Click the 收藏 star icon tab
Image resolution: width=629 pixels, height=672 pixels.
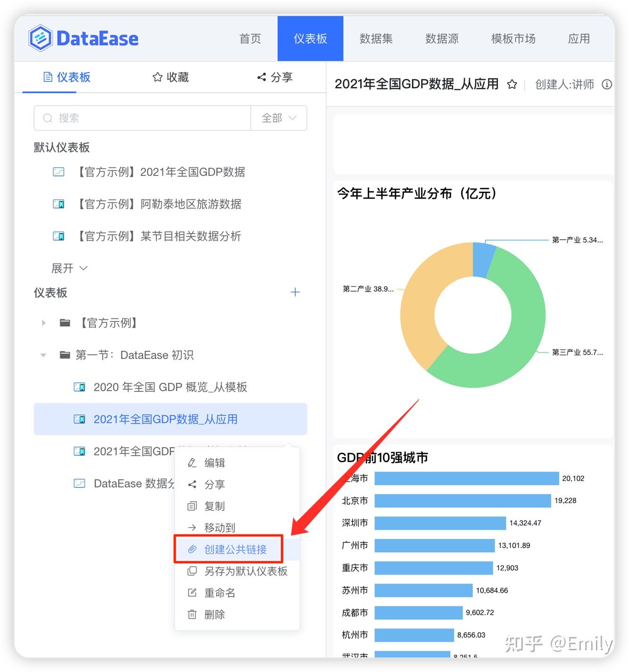tap(157, 77)
